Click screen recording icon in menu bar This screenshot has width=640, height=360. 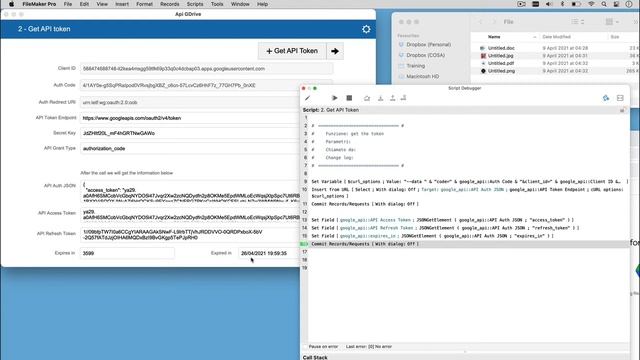pyautogui.click(x=521, y=4)
